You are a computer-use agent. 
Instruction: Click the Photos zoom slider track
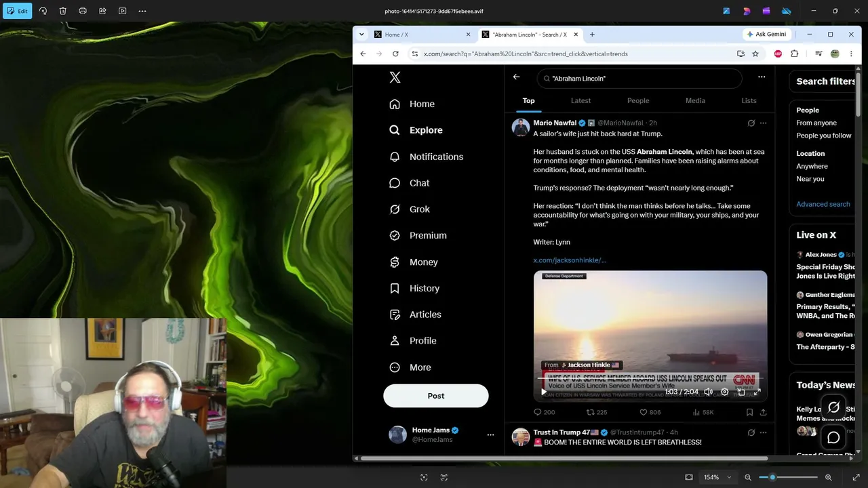pos(788,477)
